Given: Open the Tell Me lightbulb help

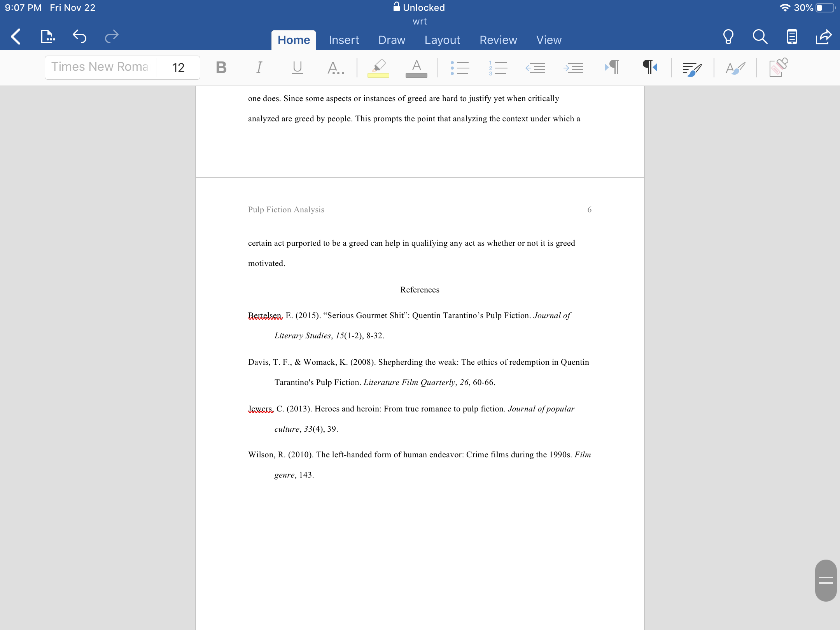Looking at the screenshot, I should tap(728, 37).
